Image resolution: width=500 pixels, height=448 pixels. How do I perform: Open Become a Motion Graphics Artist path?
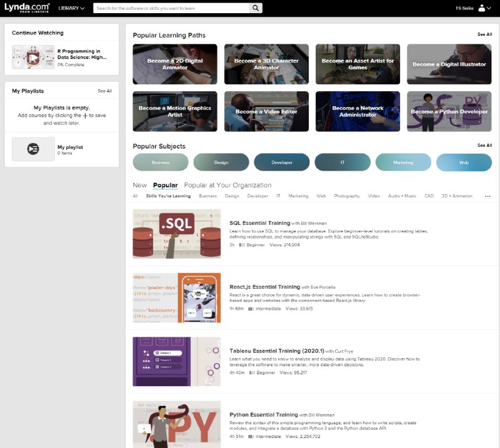175,111
